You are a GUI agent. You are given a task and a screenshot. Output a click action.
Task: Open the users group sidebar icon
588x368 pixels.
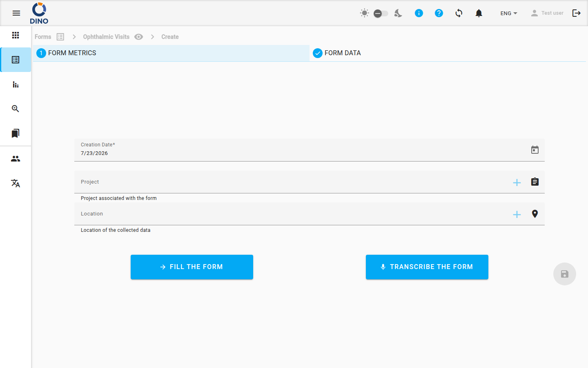pyautogui.click(x=16, y=159)
